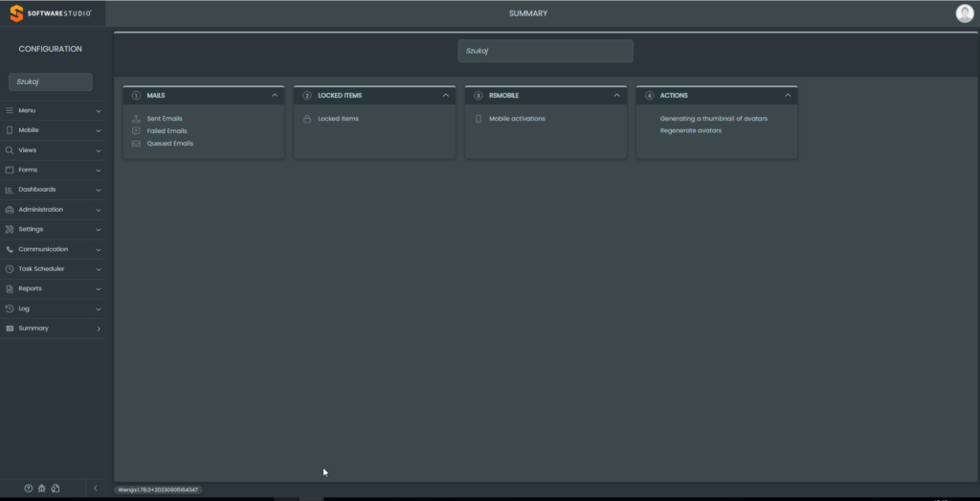
Task: Click the Sent Emails upload icon
Action: point(136,119)
